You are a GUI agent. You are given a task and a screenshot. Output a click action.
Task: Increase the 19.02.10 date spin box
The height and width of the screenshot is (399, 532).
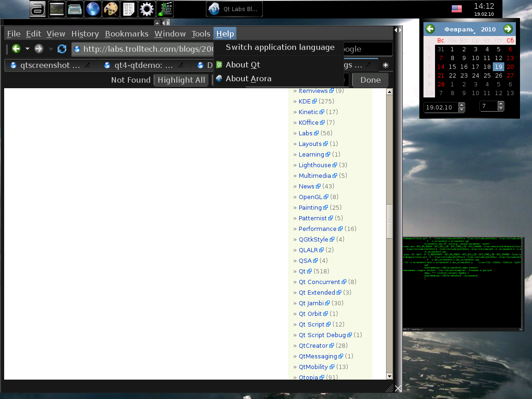pos(461,105)
